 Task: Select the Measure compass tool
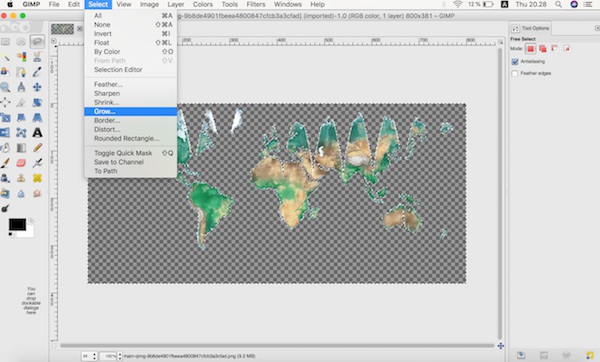(x=21, y=87)
